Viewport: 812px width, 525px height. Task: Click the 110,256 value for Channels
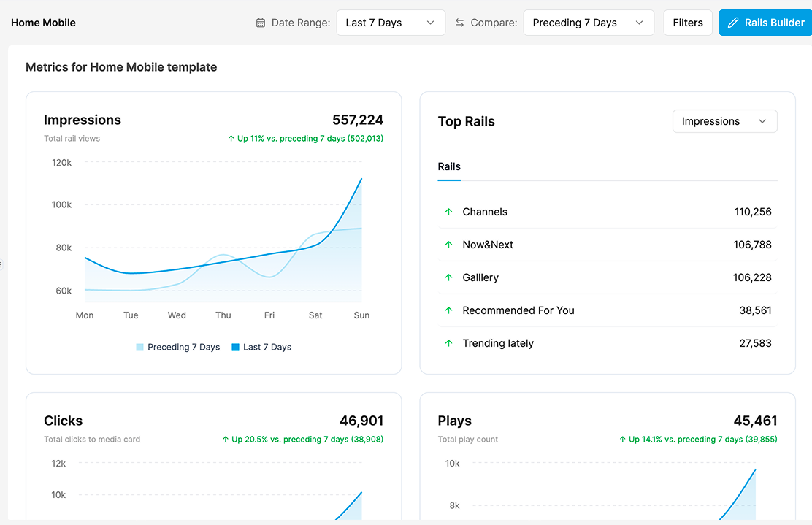[753, 212]
